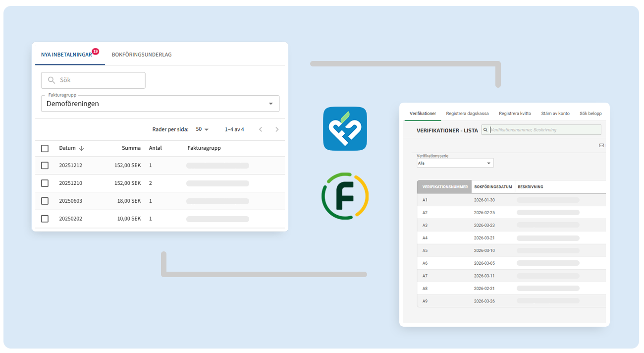Screen dimensions: 644x353
Task: Open the Sök belopp tab
Action: 590,114
